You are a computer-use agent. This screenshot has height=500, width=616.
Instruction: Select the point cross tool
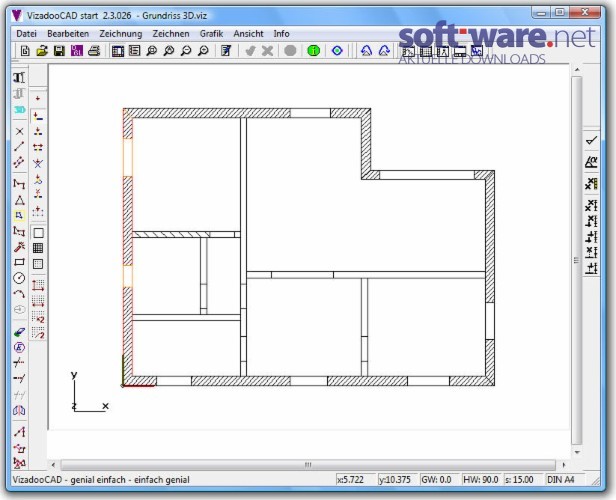pos(19,131)
